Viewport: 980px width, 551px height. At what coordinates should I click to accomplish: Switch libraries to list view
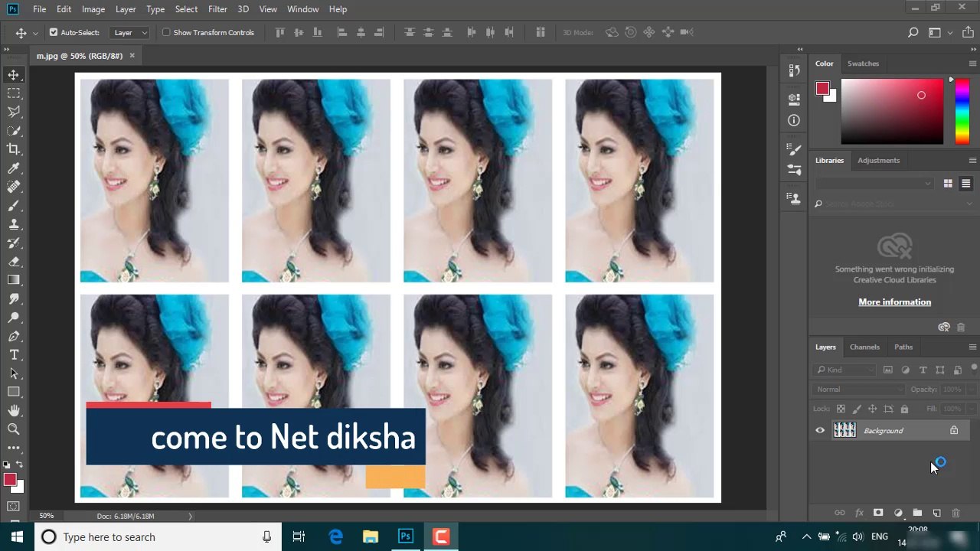point(965,184)
